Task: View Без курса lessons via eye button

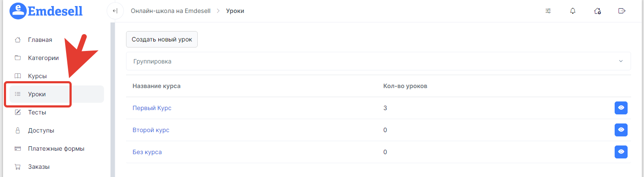Action: 621,152
